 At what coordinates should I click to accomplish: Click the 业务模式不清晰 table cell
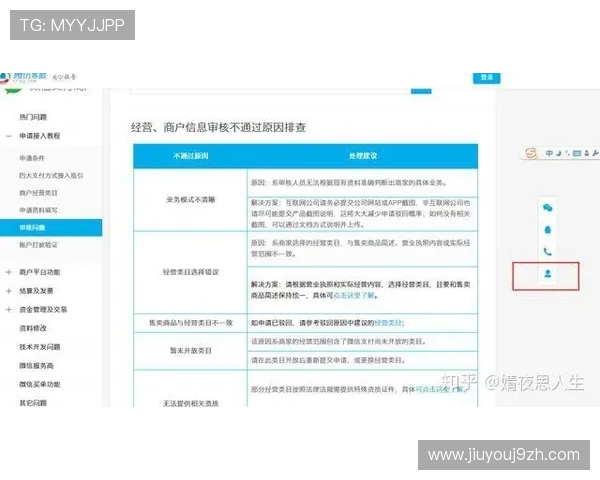click(191, 200)
